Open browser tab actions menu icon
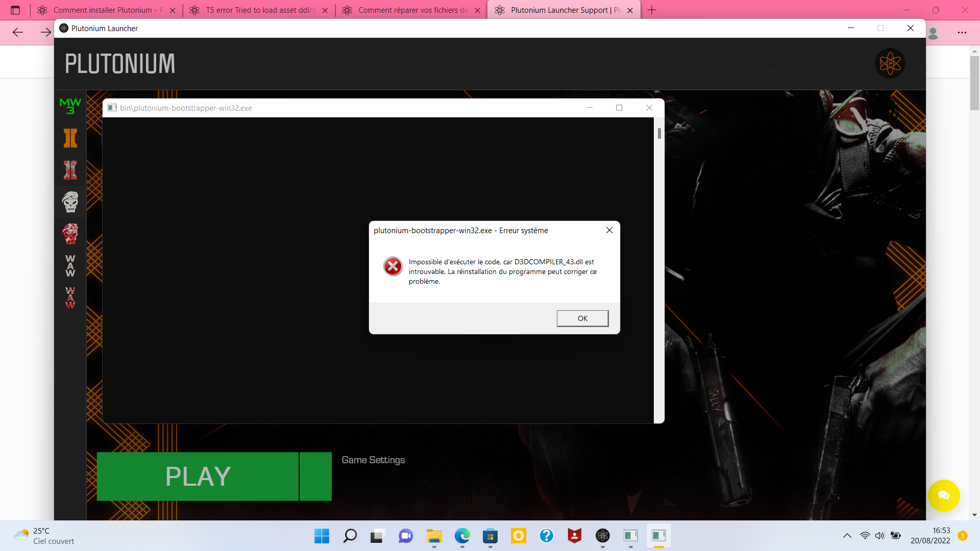980x551 pixels. [x=15, y=10]
